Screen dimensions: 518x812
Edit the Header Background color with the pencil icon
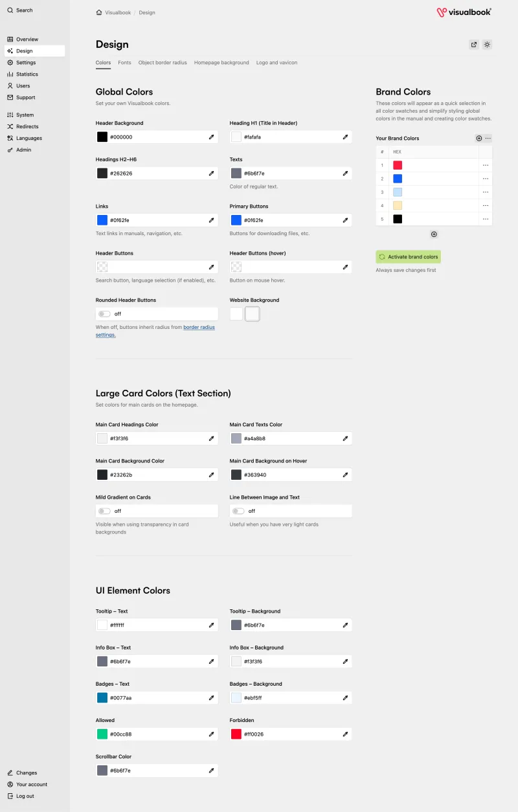[210, 137]
